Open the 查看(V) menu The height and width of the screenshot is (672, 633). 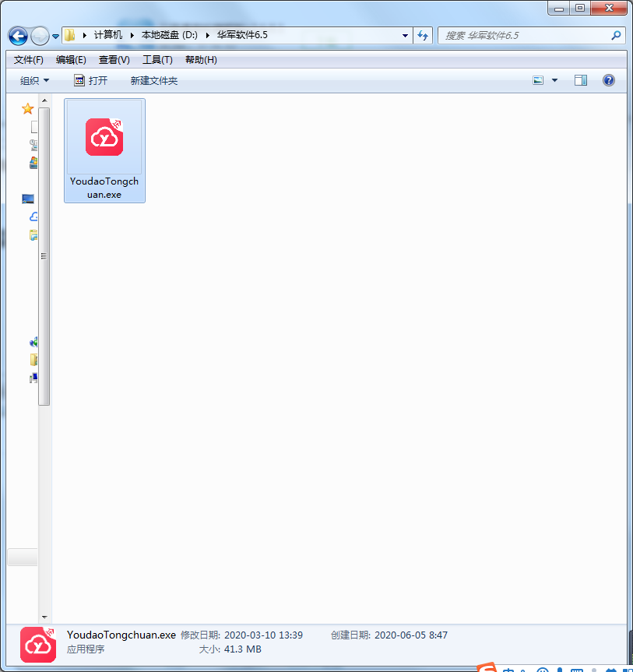[114, 60]
